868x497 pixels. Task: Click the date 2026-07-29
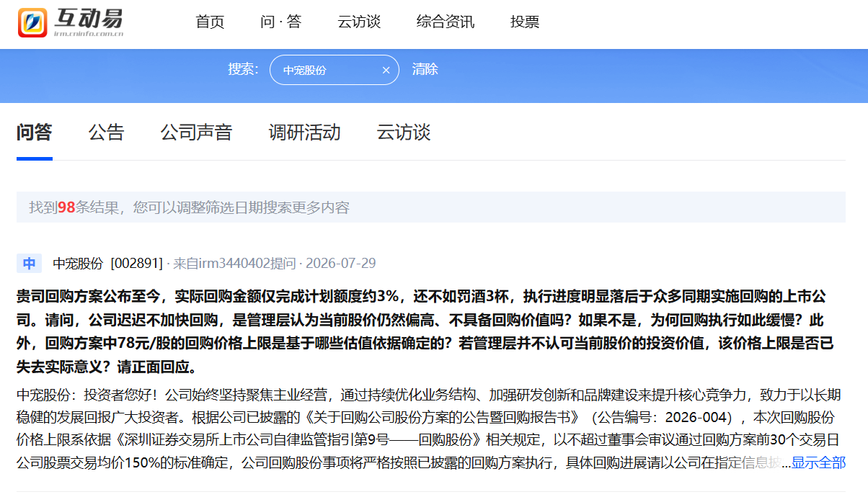point(340,264)
